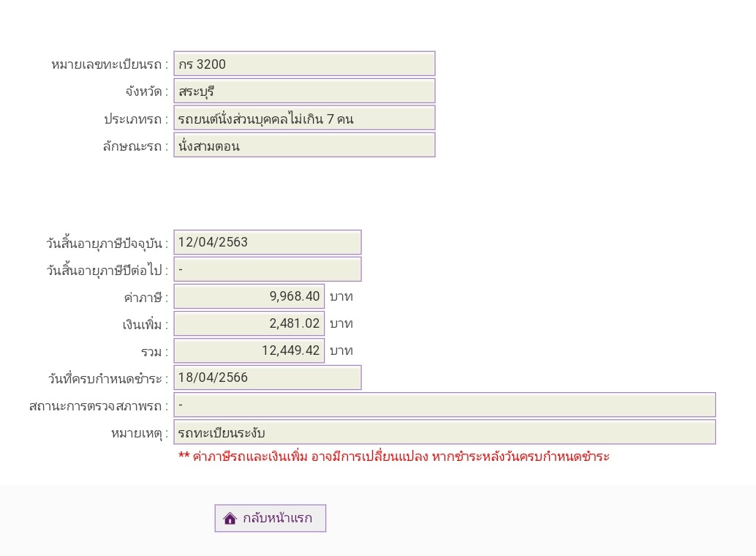Click the label รวม
The width and height of the screenshot is (756, 556).
point(154,352)
